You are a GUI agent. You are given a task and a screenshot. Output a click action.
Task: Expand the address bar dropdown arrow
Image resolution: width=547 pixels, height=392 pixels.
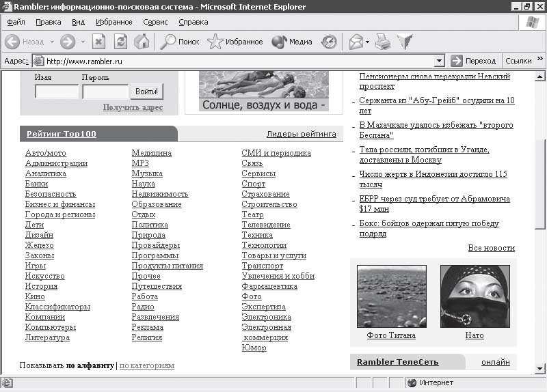(x=439, y=61)
